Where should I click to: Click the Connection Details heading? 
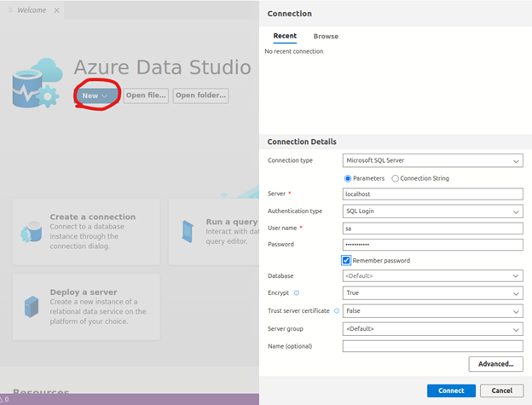[x=302, y=142]
